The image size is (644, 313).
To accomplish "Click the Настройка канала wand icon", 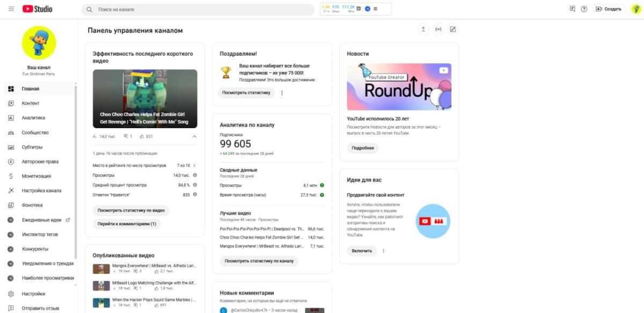I will (x=11, y=190).
